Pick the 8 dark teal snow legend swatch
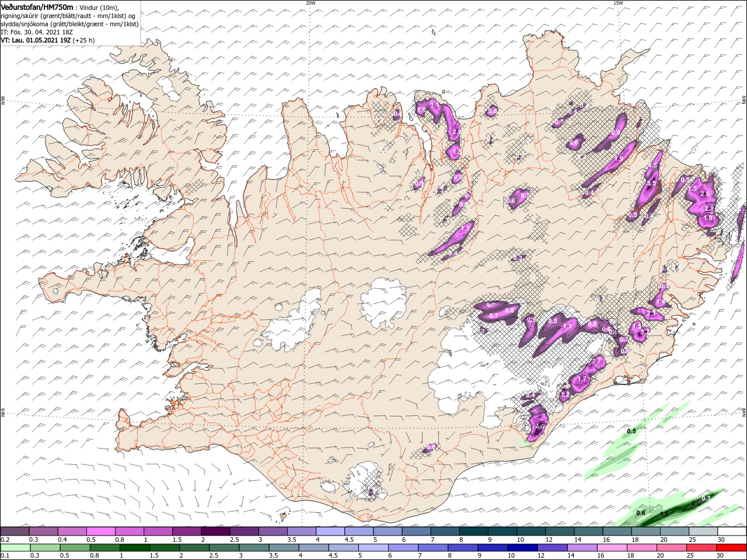747x560 pixels. (x=474, y=531)
